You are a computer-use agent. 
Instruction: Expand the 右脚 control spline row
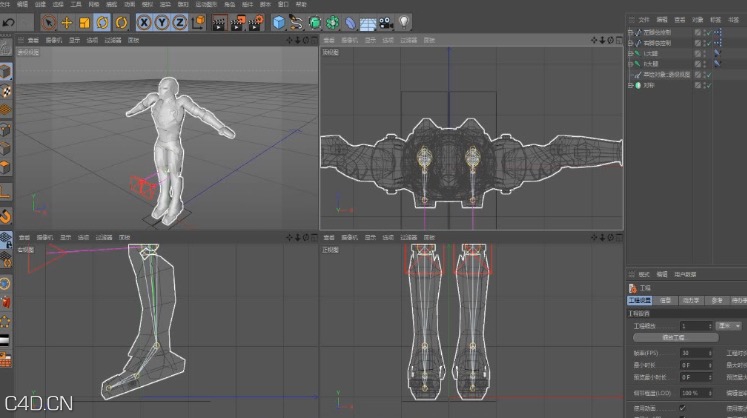tap(630, 43)
